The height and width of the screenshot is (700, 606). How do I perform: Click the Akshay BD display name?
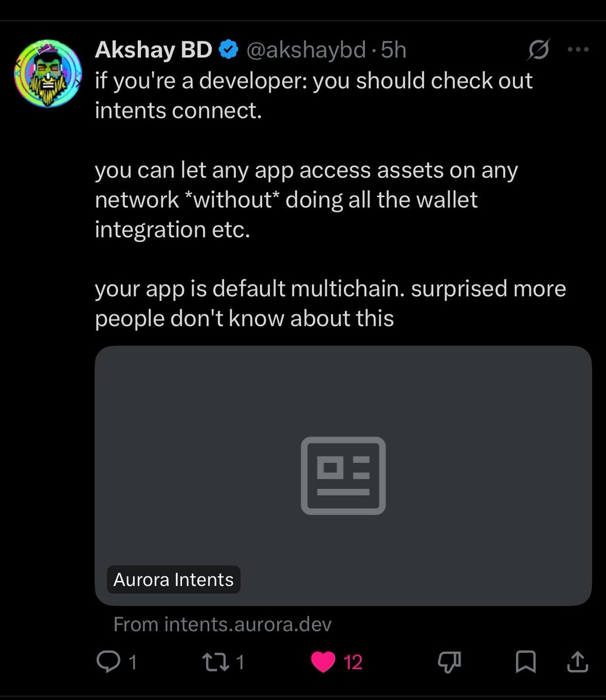click(x=154, y=51)
